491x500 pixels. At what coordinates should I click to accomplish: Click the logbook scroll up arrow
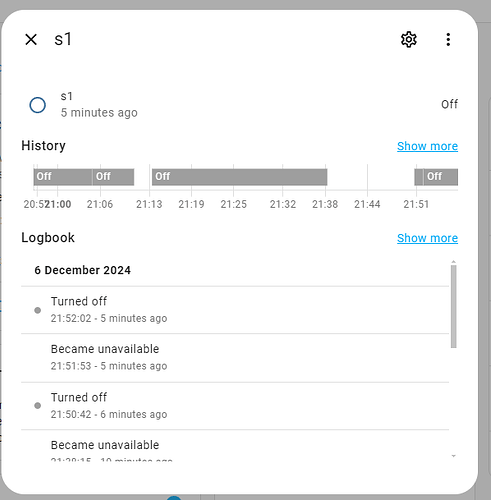click(453, 262)
